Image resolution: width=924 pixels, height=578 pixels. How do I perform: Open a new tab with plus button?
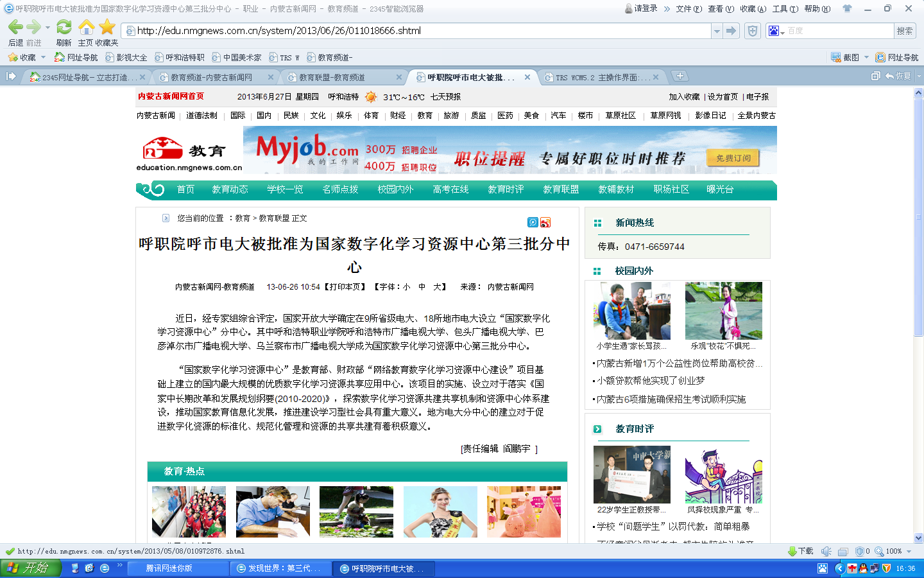pos(680,76)
